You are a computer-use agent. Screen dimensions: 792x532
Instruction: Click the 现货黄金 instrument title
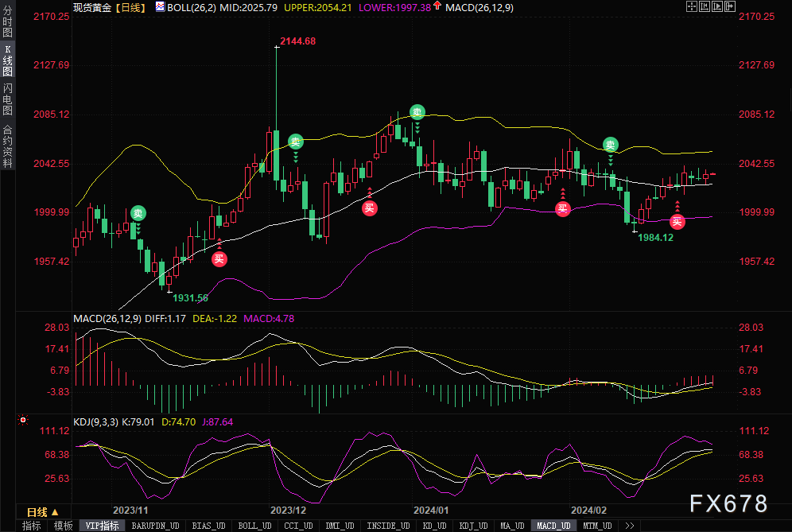[92, 7]
